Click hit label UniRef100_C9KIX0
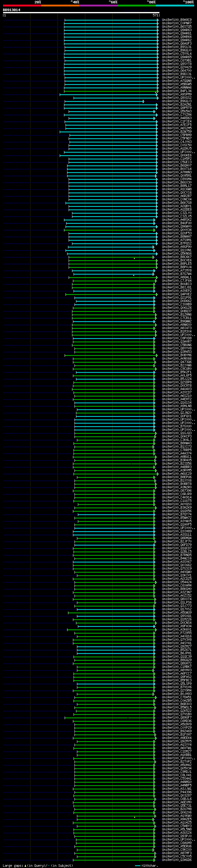This screenshot has height=868, width=197. [176, 849]
